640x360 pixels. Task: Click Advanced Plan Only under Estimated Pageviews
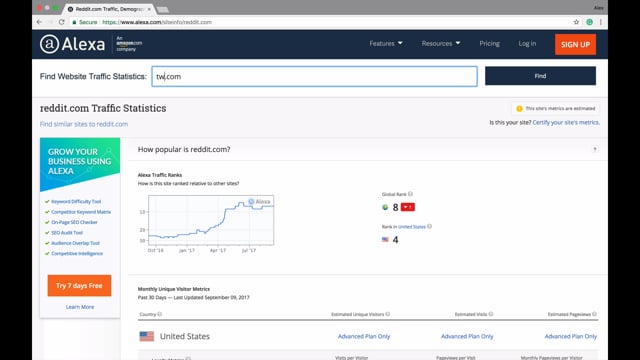coord(571,336)
